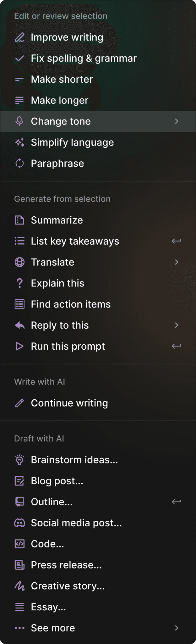
Task: Select the reply arrow icon for Reply to this
Action: [19, 325]
